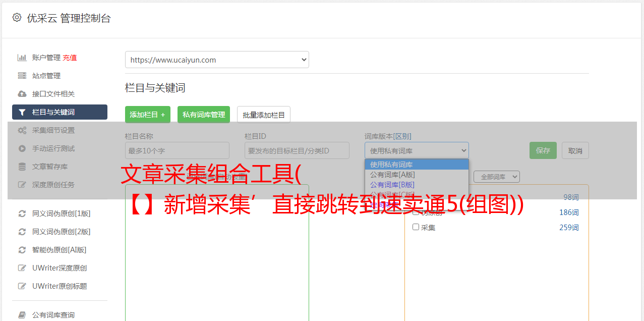Click the gear icon beside 优采云 管理控制台
Screen dimensions: 644x321
click(17, 18)
